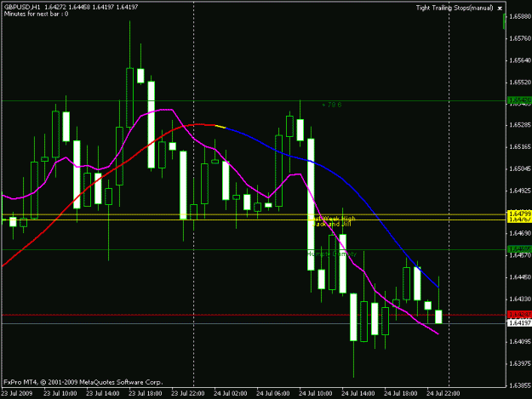Click the '24 Jul 10:00' time axis label

pyautogui.click(x=316, y=393)
